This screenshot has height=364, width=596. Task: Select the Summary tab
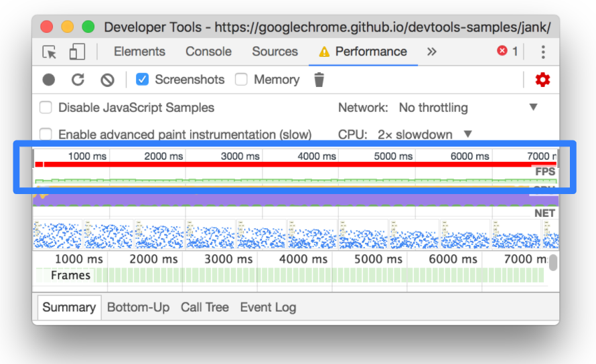[69, 307]
